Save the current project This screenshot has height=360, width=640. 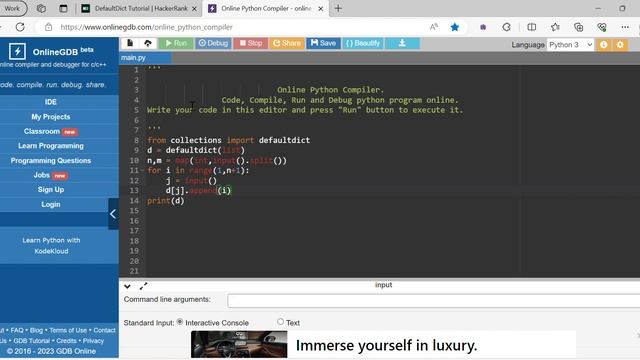click(x=323, y=43)
